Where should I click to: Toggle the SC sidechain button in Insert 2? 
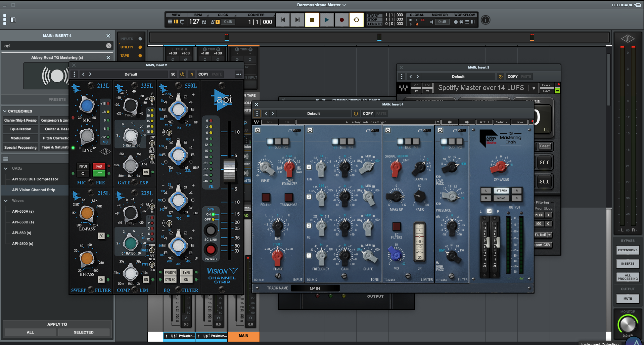(x=173, y=74)
